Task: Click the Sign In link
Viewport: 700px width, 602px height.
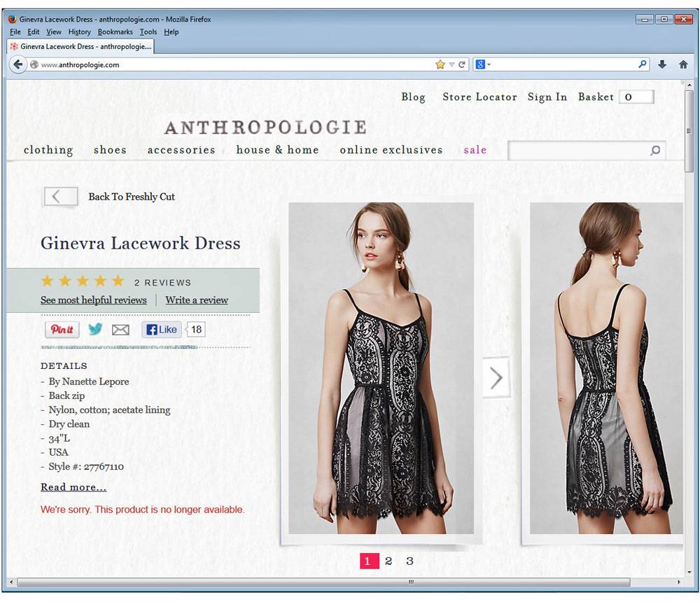Action: coord(547,97)
